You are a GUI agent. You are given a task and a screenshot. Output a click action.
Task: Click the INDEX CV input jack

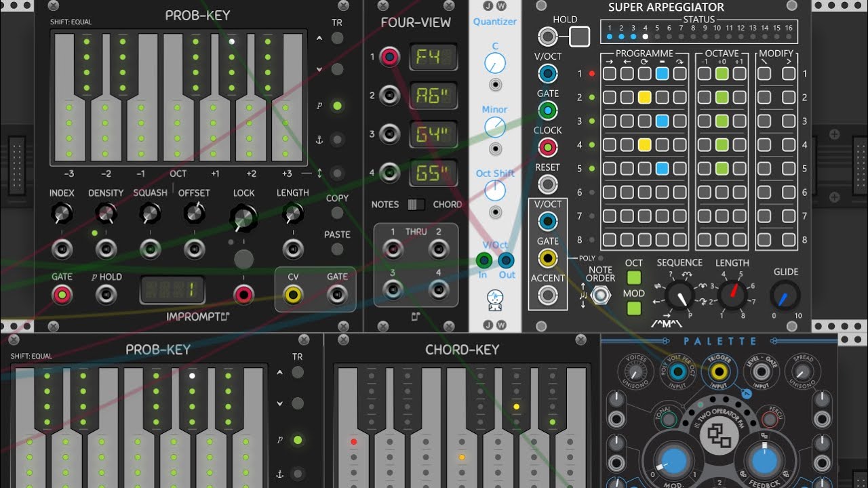pyautogui.click(x=62, y=249)
